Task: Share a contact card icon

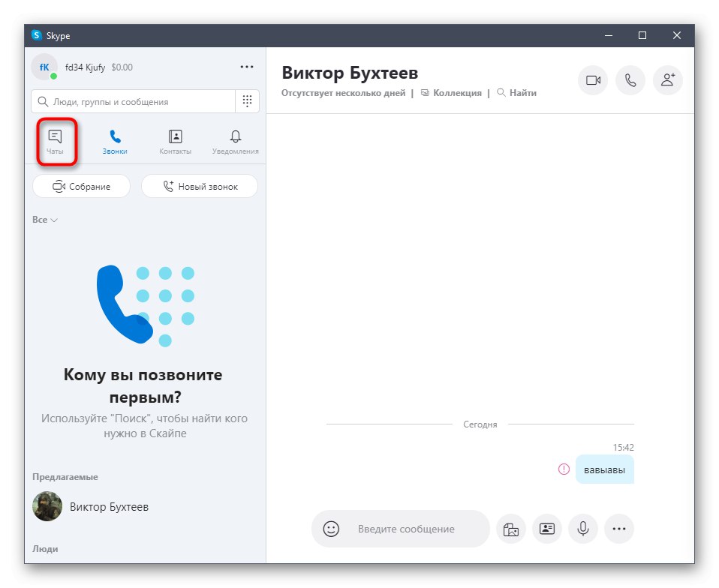Action: pos(547,529)
